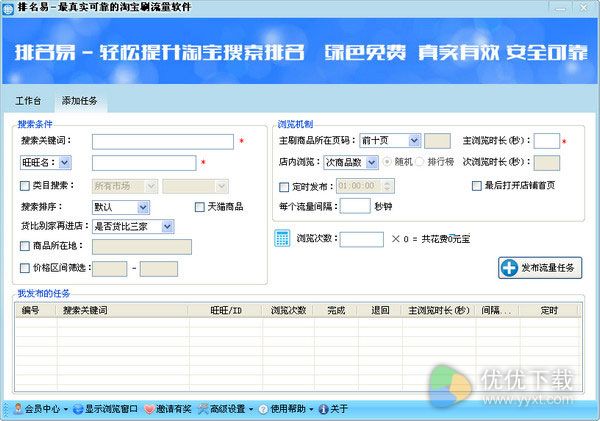Open the 所有市场 category dropdown

pyautogui.click(x=151, y=186)
